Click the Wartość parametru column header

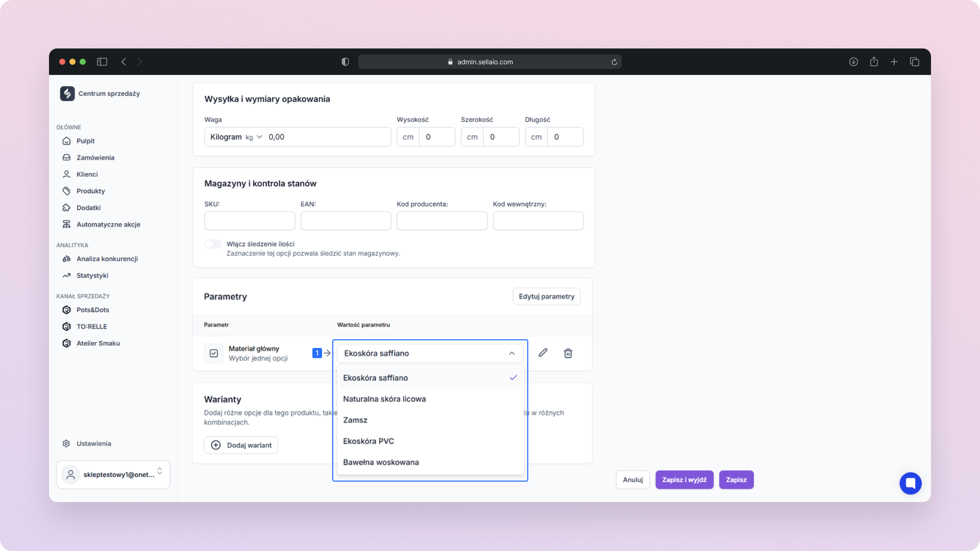click(x=363, y=324)
